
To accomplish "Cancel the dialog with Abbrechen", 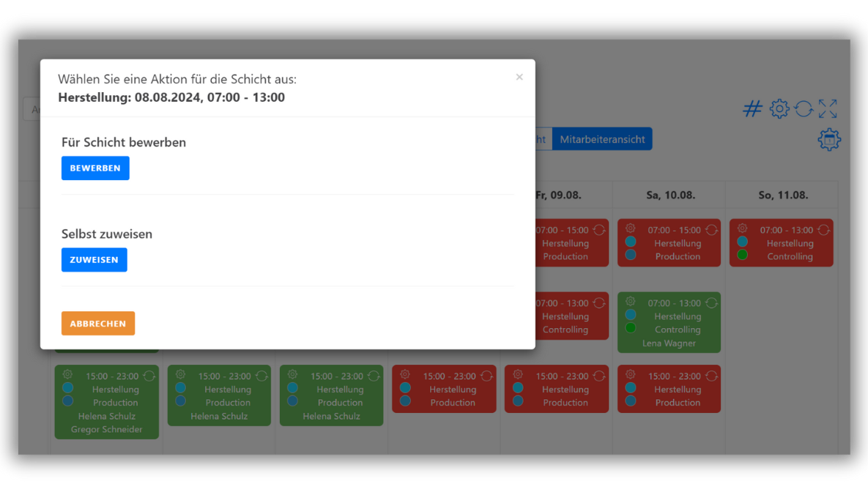I will [x=98, y=324].
